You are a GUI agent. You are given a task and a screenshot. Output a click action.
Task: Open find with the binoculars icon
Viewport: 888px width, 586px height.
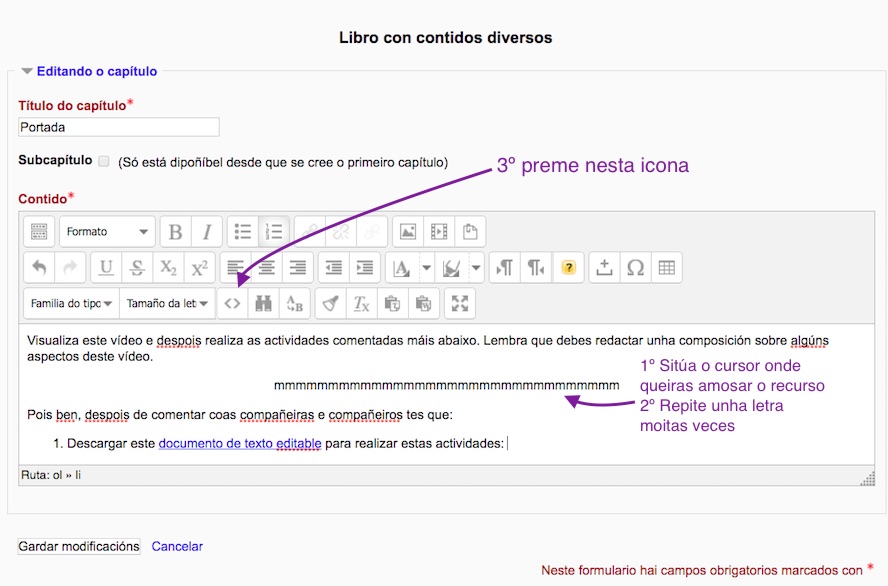[263, 304]
